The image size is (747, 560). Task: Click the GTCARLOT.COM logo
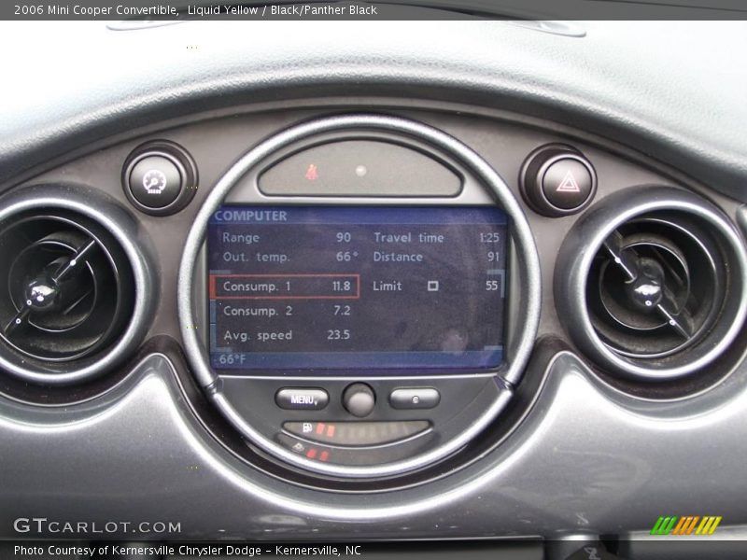tap(97, 526)
